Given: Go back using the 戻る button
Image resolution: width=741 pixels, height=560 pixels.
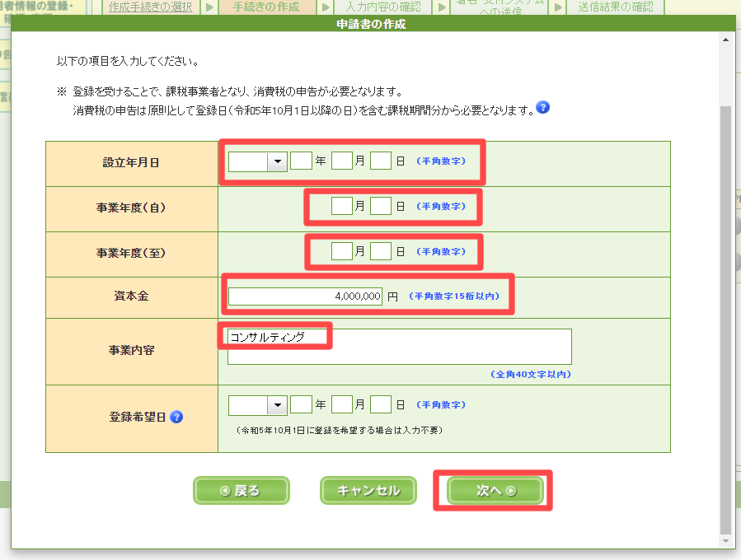Looking at the screenshot, I should 241,491.
